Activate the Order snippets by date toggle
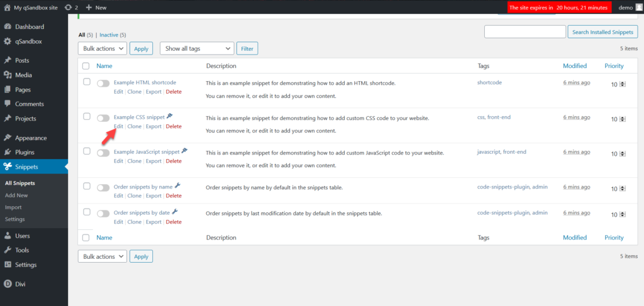Viewport: 644px width, 306px height. (x=103, y=214)
